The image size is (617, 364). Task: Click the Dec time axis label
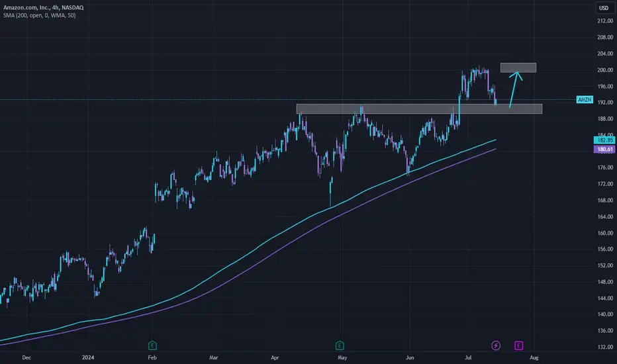[x=26, y=357]
